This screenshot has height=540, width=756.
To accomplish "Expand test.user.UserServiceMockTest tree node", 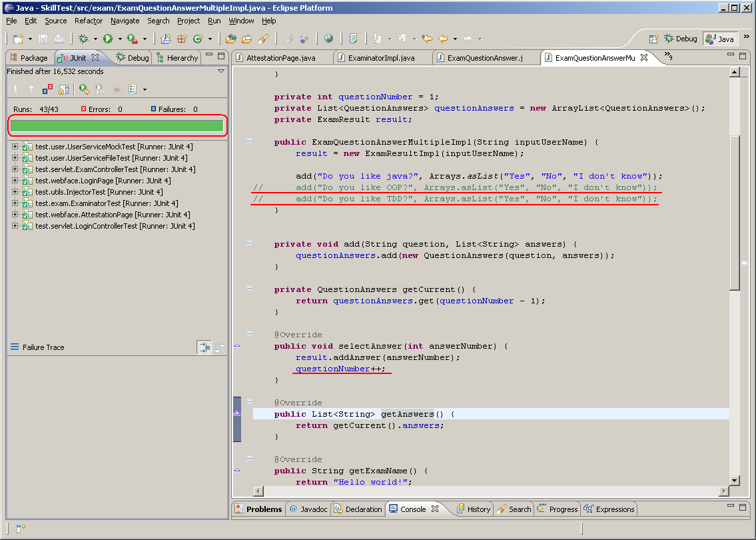I will (15, 147).
